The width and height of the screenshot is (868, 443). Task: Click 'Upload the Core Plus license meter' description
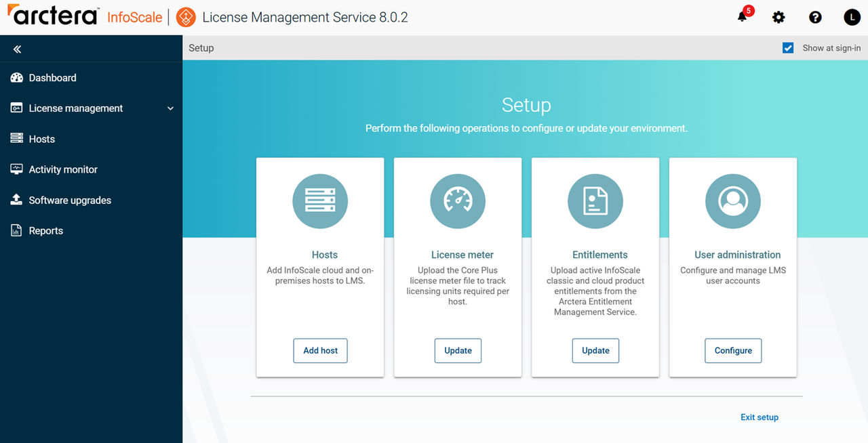point(458,286)
